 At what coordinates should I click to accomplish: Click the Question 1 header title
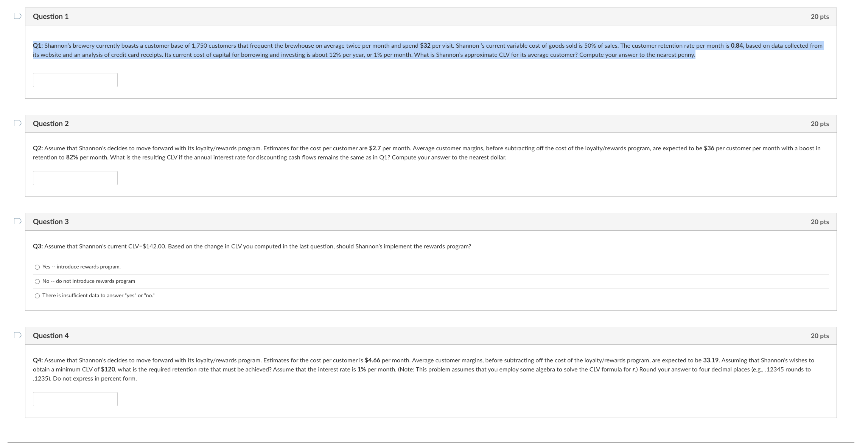point(51,16)
